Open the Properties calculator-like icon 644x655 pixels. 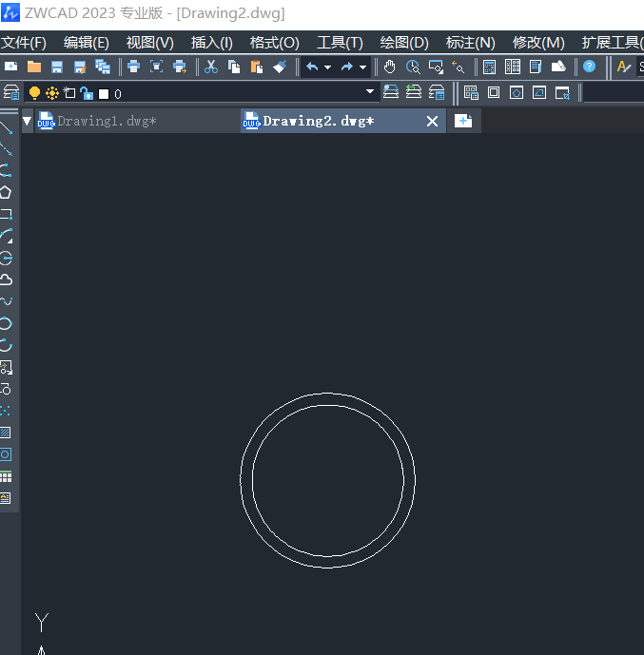pyautogui.click(x=489, y=67)
